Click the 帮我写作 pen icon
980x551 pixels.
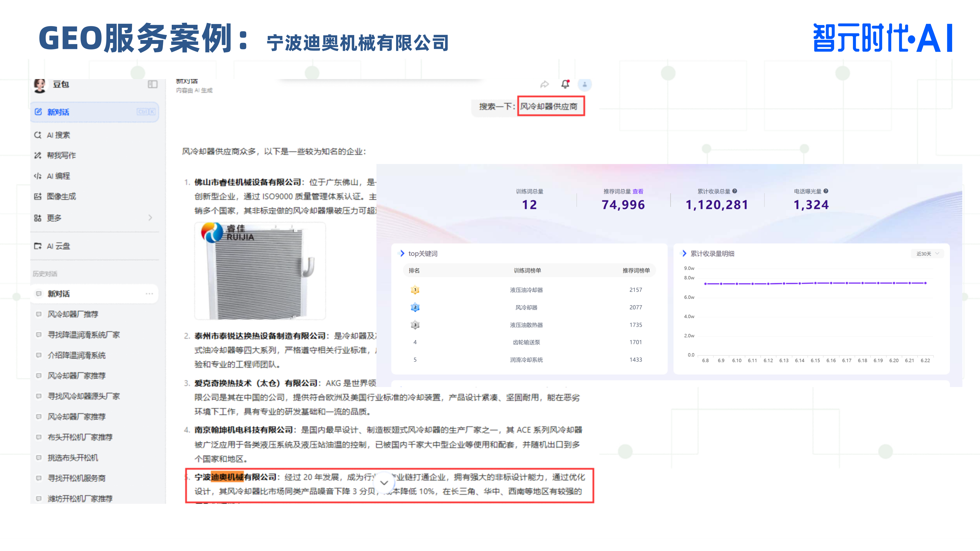tap(38, 155)
